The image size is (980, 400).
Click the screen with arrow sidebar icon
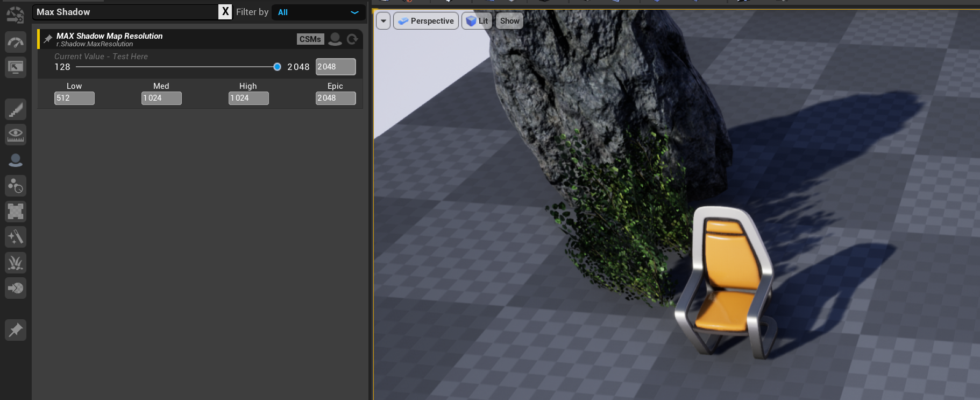16,67
